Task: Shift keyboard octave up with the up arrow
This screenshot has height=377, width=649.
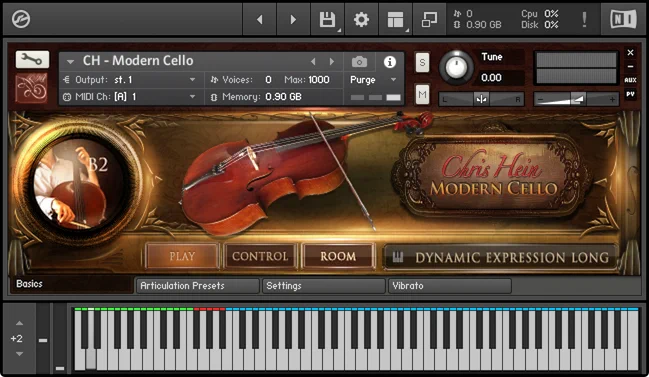Action: [x=19, y=323]
